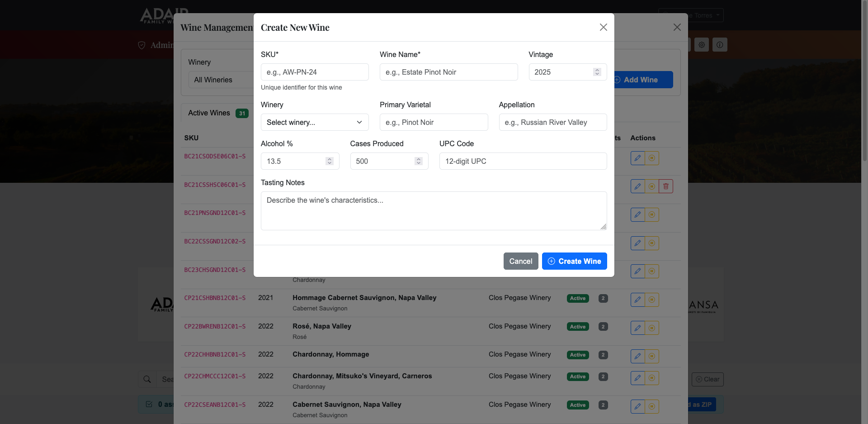Increment the Alcohol % stepper

(329, 158)
